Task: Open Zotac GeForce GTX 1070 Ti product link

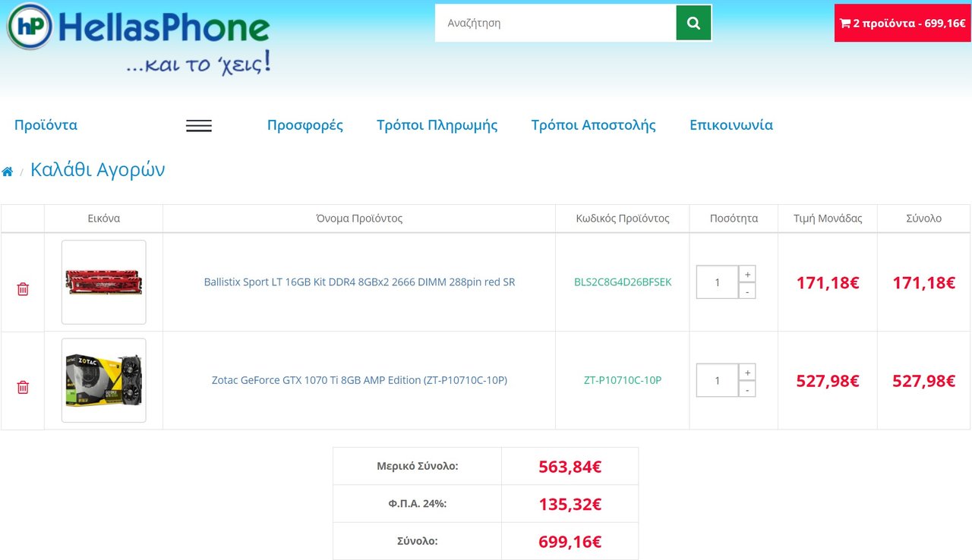Action: 359,380
